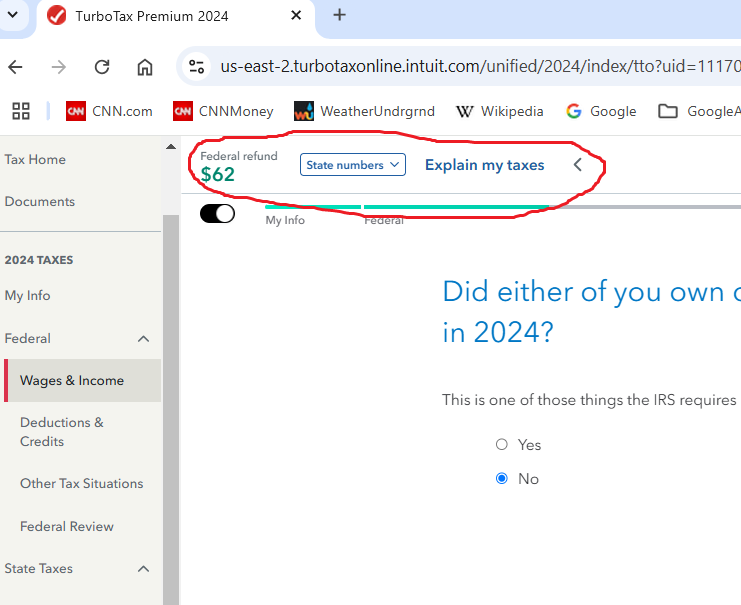
Task: Open the Wikipedia bookmark
Action: (x=500, y=111)
